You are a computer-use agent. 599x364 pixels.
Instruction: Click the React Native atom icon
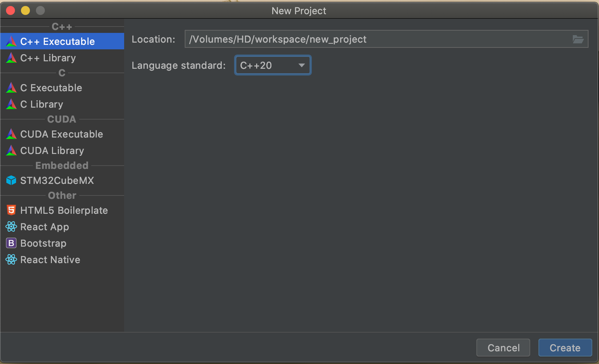click(11, 259)
